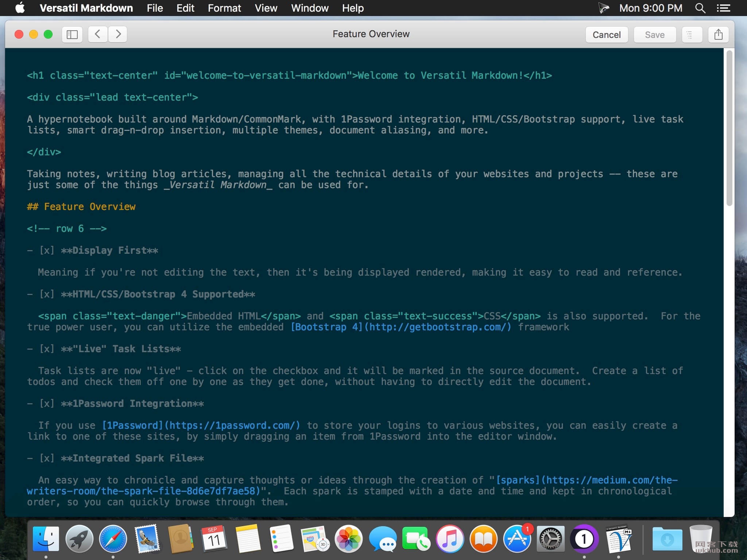
Task: Open Notes from the Dock
Action: 248,539
